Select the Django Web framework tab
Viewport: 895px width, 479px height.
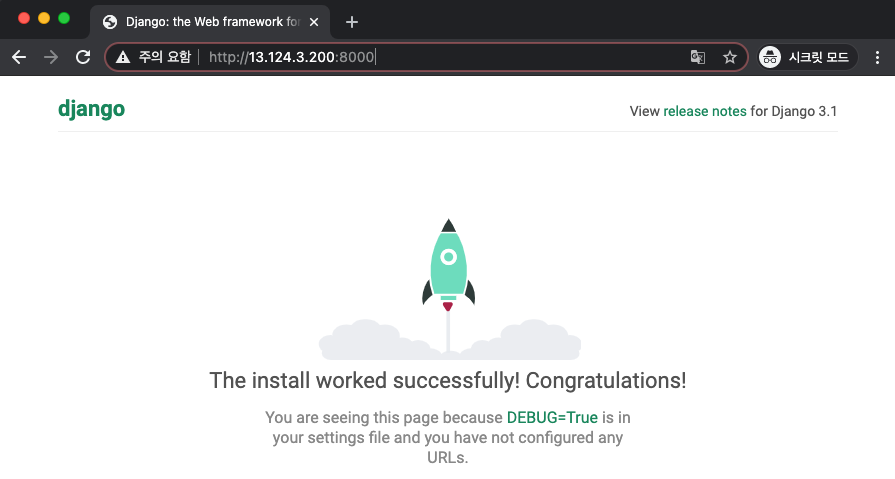click(210, 22)
